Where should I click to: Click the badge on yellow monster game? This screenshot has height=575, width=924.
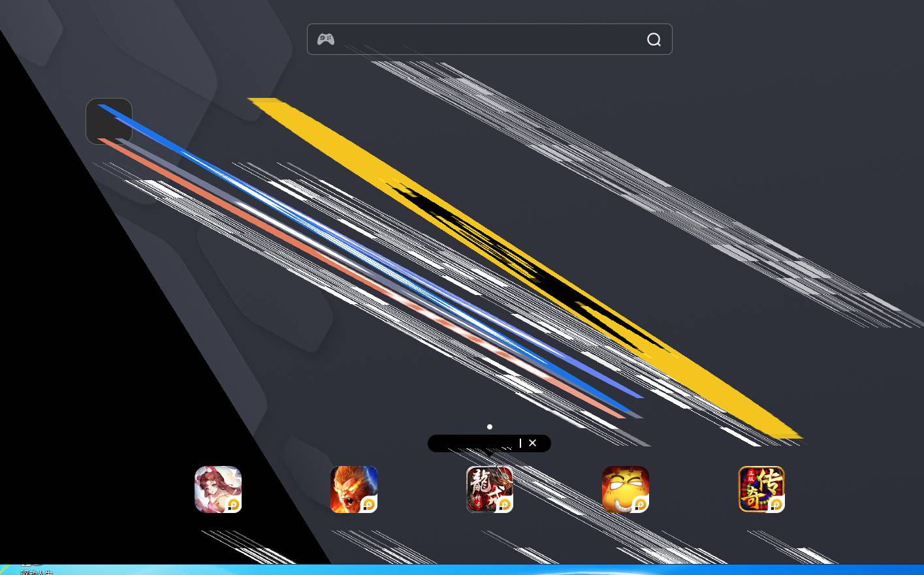tap(641, 505)
